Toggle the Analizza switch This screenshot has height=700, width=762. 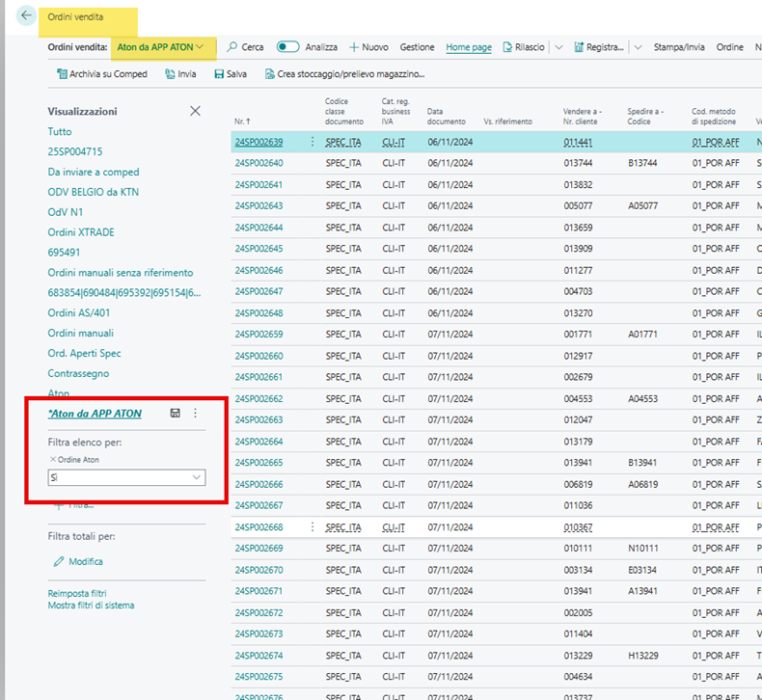(x=287, y=46)
